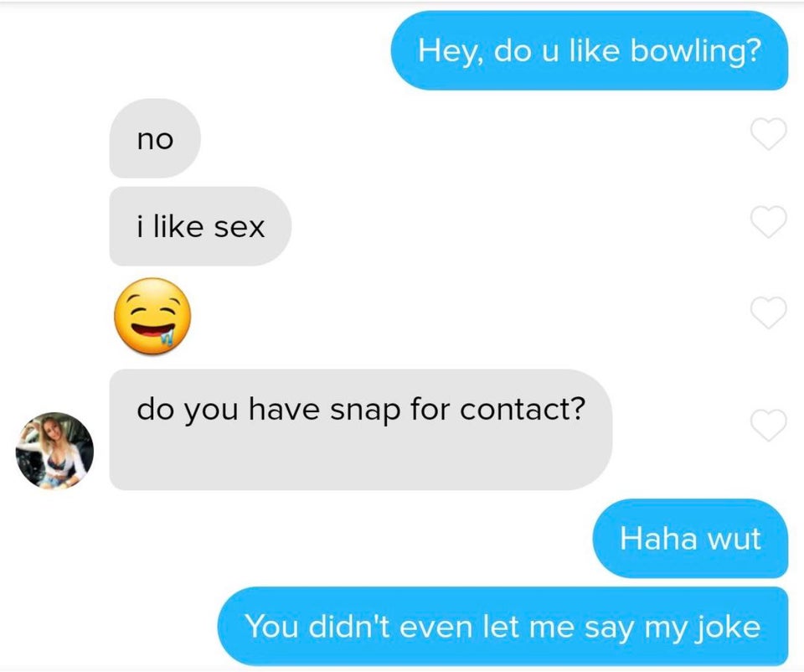The width and height of the screenshot is (804, 672).
Task: Select "You didn't even let me say my joke" message
Action: pos(503,627)
